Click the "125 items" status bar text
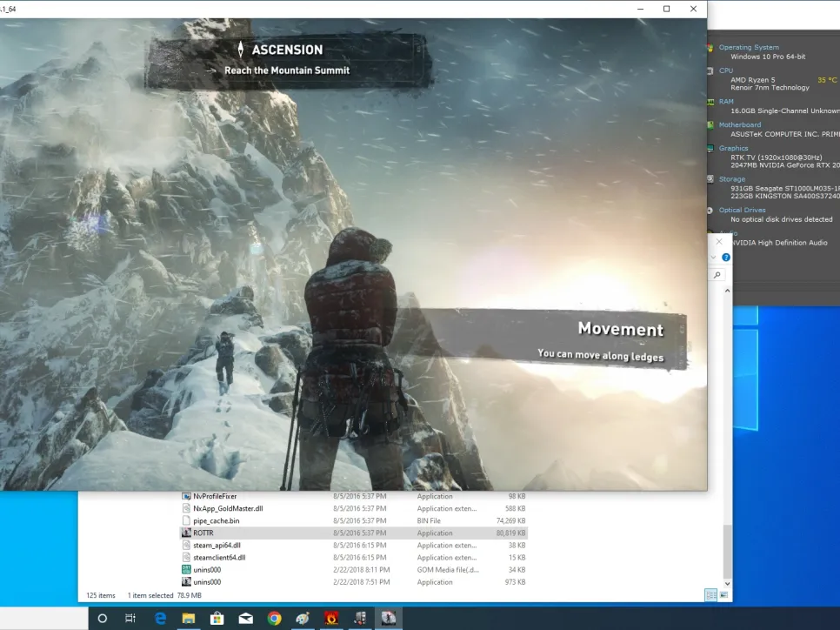The width and height of the screenshot is (840, 630). [101, 595]
